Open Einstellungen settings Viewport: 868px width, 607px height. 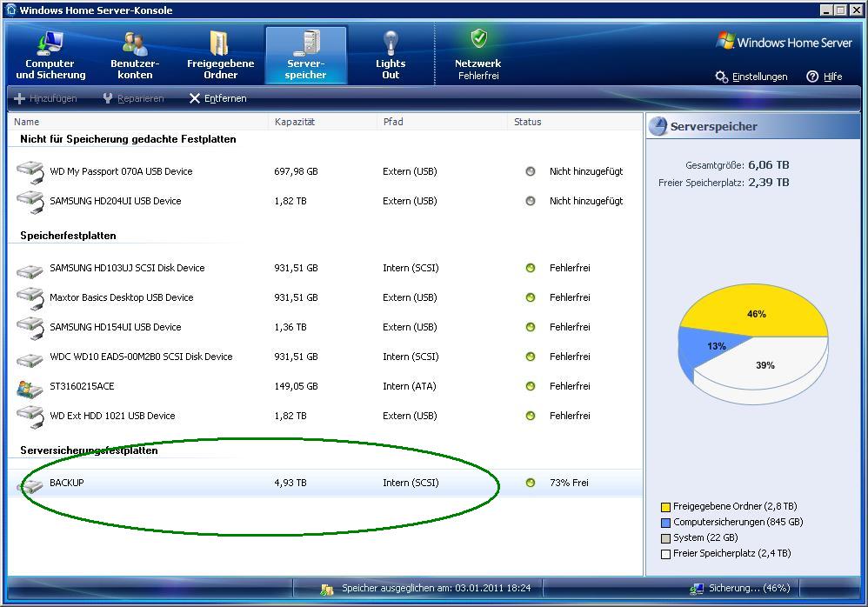point(751,77)
